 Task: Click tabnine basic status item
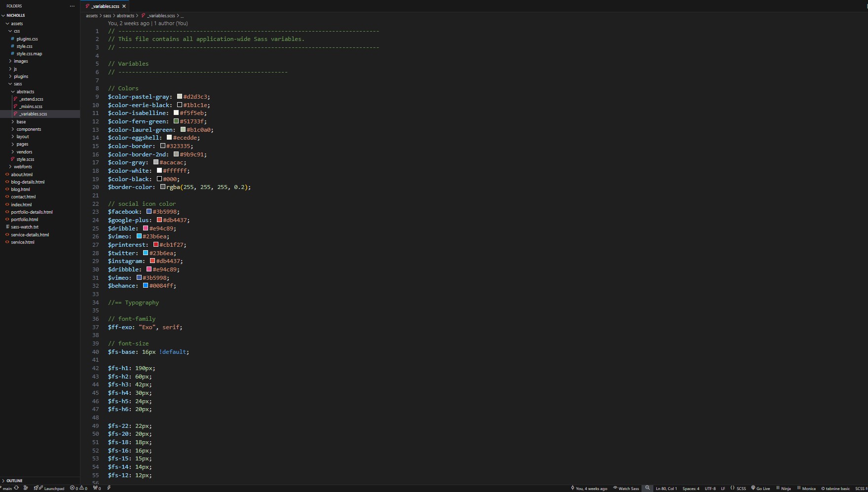coord(835,489)
